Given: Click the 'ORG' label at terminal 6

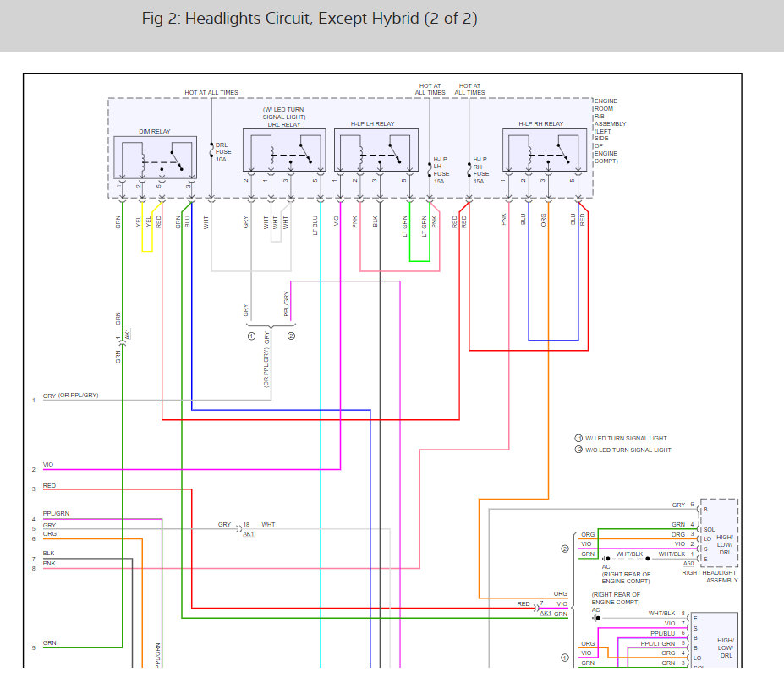Looking at the screenshot, I should (50, 534).
